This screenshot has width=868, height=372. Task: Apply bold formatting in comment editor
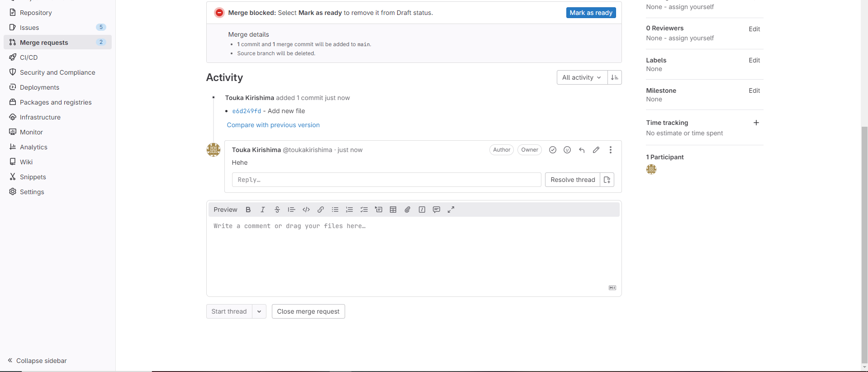pos(248,210)
